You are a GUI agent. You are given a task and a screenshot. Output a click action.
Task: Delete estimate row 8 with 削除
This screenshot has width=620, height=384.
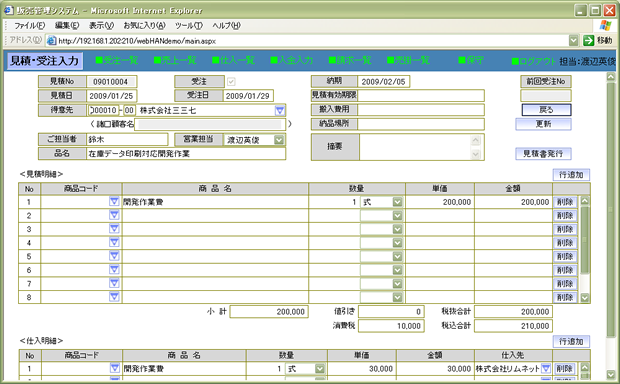click(x=565, y=297)
